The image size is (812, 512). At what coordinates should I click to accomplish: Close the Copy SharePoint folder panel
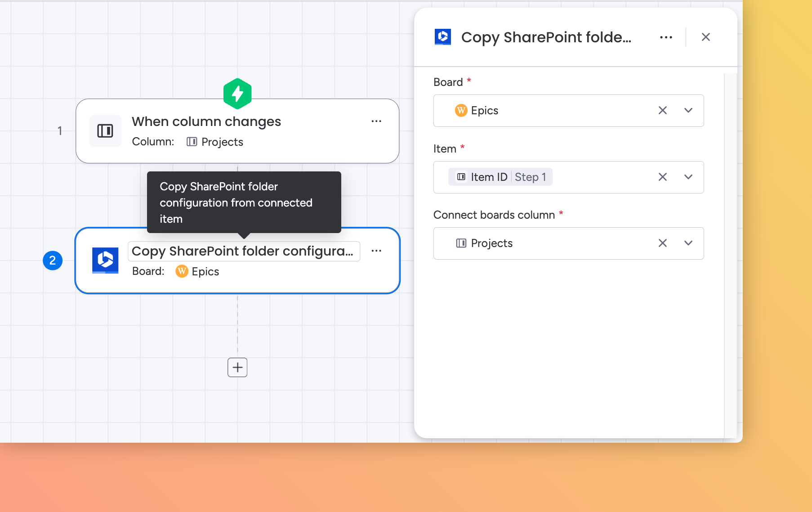point(706,37)
